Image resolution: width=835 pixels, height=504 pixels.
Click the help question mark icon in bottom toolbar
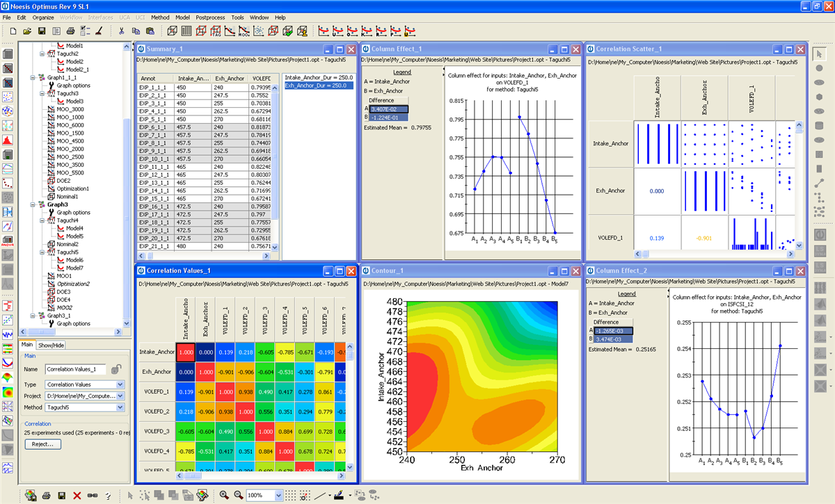tap(108, 495)
